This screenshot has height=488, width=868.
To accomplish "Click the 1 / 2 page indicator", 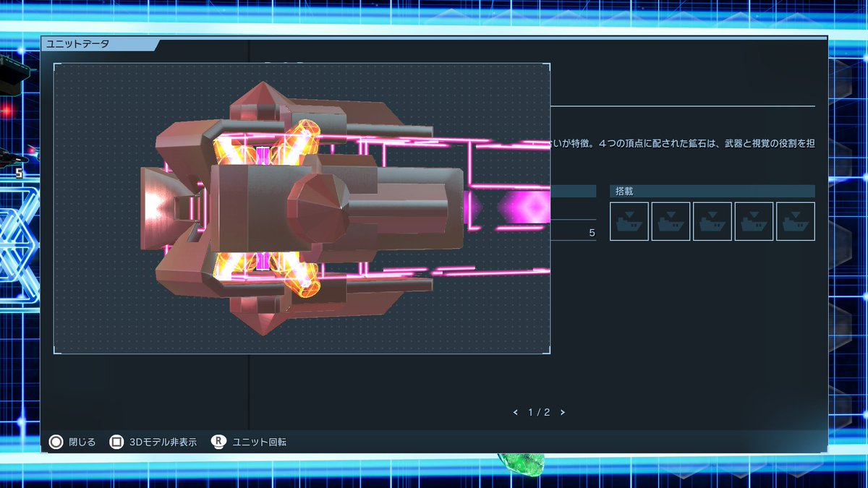I will pos(539,413).
